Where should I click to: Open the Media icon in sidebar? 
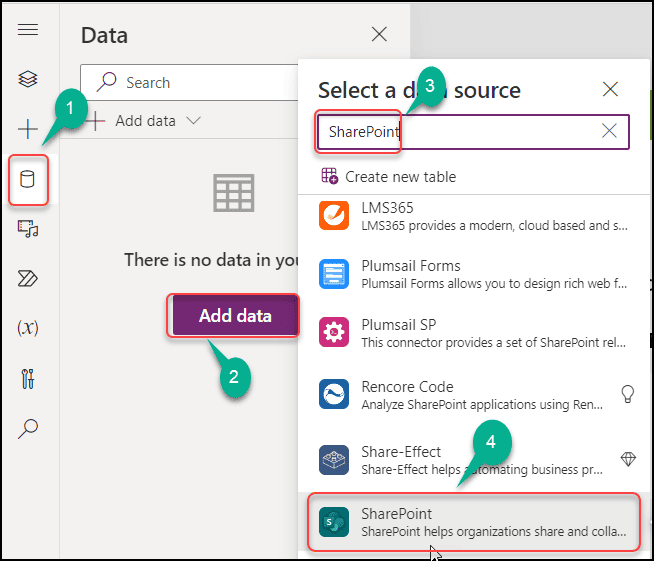point(28,229)
